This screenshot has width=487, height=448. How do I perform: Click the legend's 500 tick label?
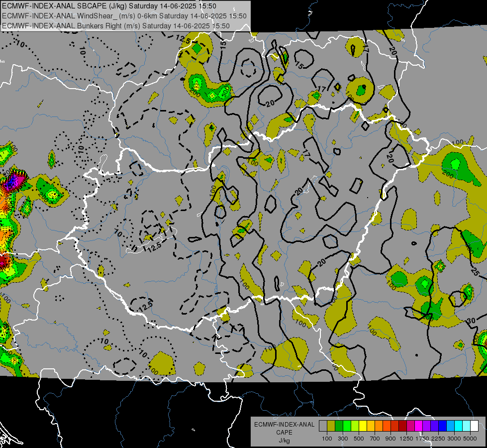point(359,439)
